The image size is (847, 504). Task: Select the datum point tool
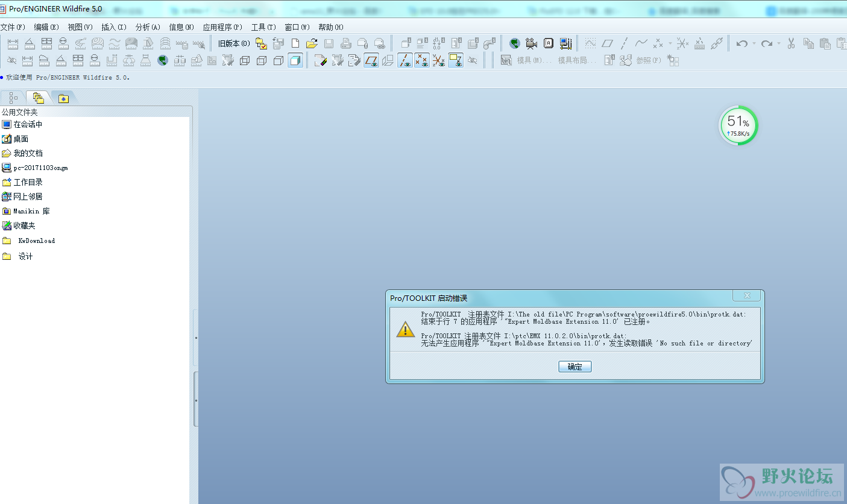click(657, 43)
